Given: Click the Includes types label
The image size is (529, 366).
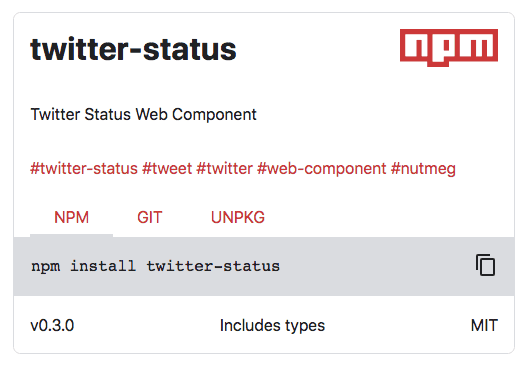Looking at the screenshot, I should 272,326.
